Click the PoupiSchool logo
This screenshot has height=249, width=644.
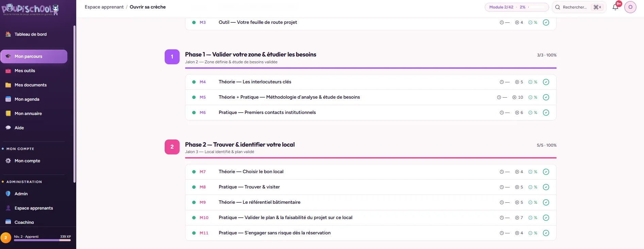(x=30, y=9)
